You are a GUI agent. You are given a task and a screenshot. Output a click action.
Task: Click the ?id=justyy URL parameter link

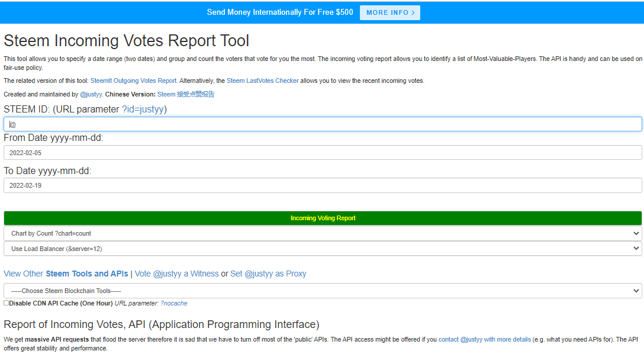[143, 110]
